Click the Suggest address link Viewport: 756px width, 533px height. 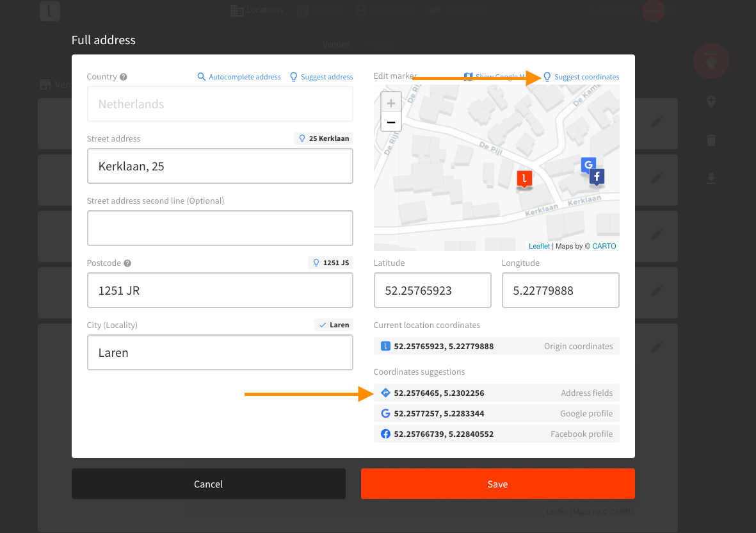(x=321, y=77)
